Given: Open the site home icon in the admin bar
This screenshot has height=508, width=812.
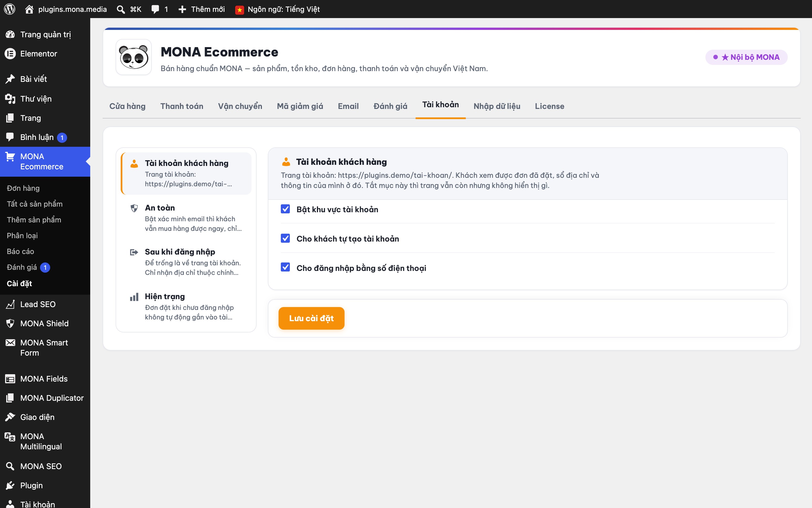Looking at the screenshot, I should tap(29, 9).
